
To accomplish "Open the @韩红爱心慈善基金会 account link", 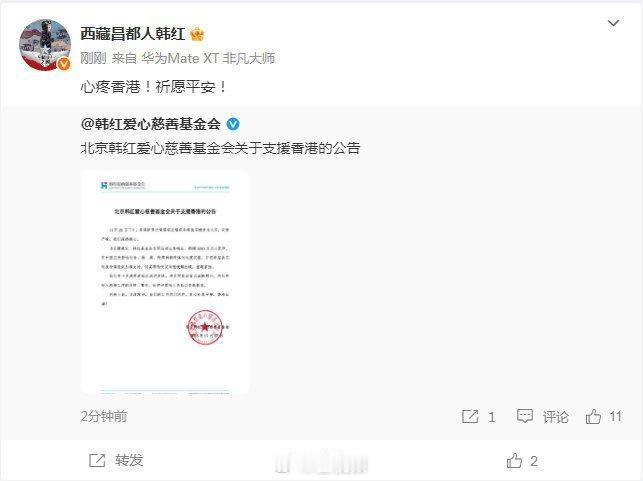I will point(151,124).
